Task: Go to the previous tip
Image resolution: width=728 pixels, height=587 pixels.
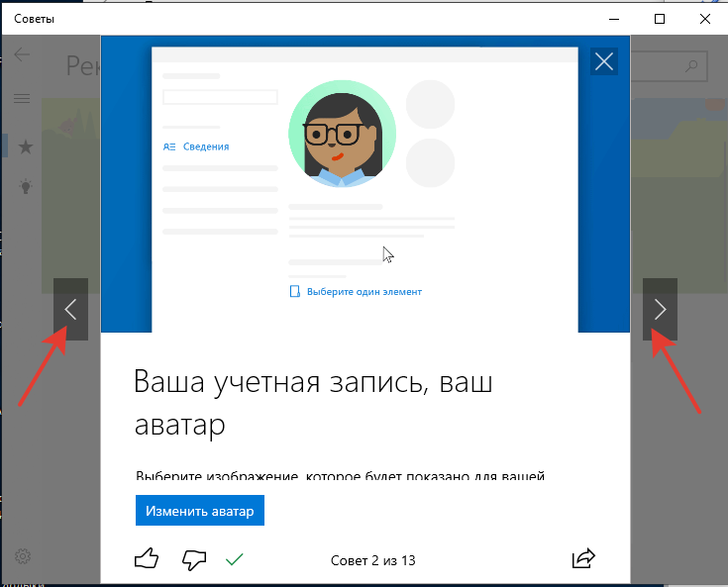Action: 70,309
